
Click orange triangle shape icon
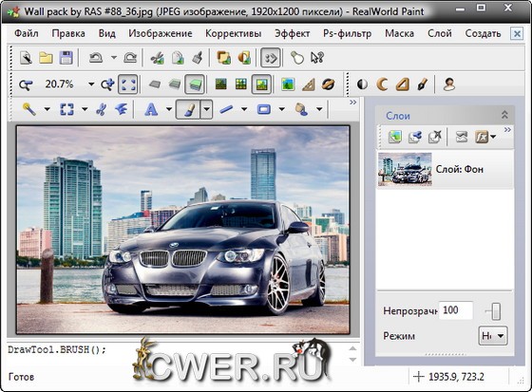click(x=402, y=84)
